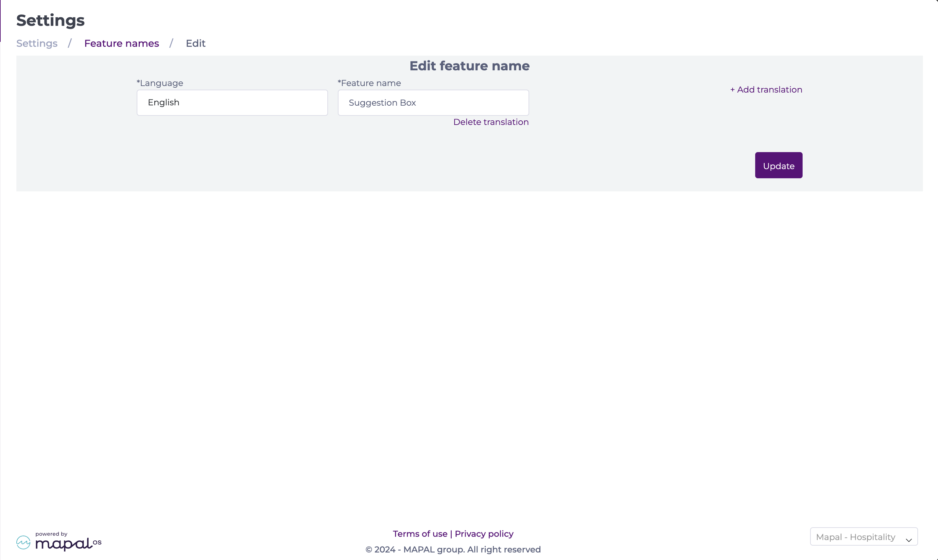Click the Edit feature name heading
The image size is (938, 560).
click(x=469, y=66)
